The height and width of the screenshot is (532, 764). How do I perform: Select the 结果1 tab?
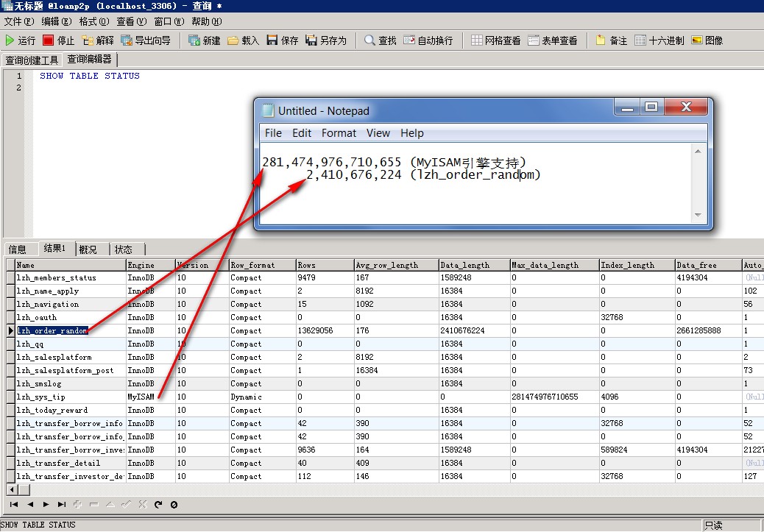(54, 249)
